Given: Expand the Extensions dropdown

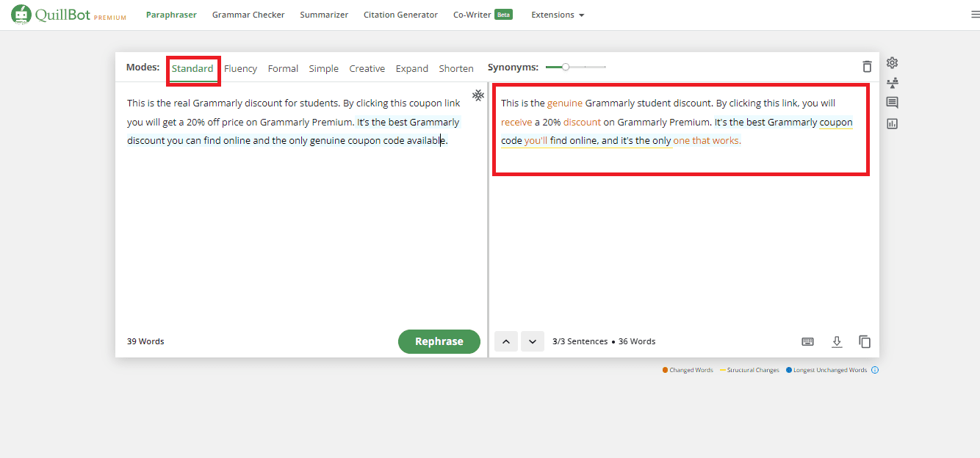Looking at the screenshot, I should 558,15.
